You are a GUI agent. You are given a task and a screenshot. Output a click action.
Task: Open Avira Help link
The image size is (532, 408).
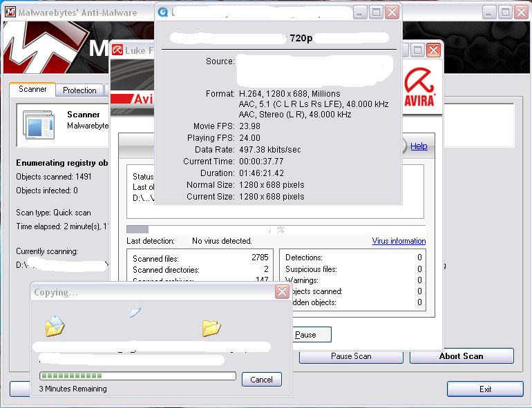(419, 146)
